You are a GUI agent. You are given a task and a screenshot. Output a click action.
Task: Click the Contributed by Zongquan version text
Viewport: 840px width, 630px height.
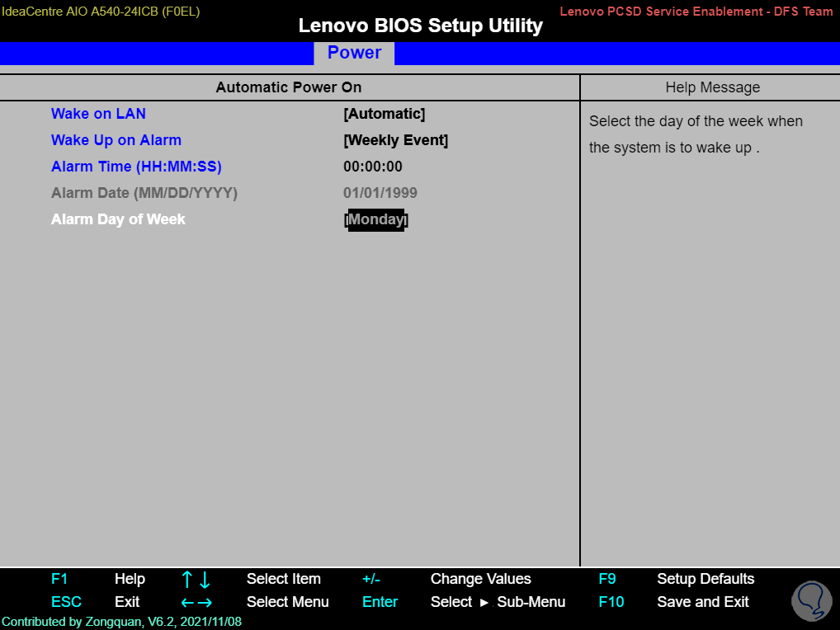pos(121,622)
